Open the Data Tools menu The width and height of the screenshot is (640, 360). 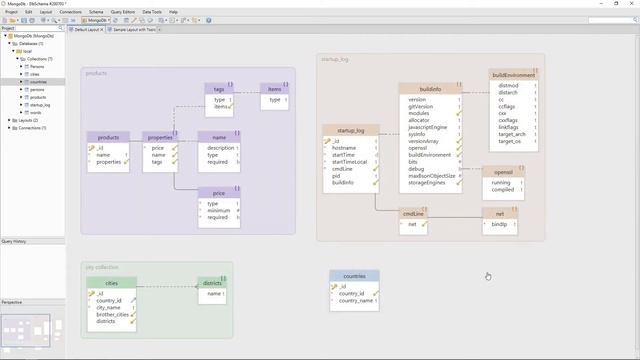(x=152, y=12)
